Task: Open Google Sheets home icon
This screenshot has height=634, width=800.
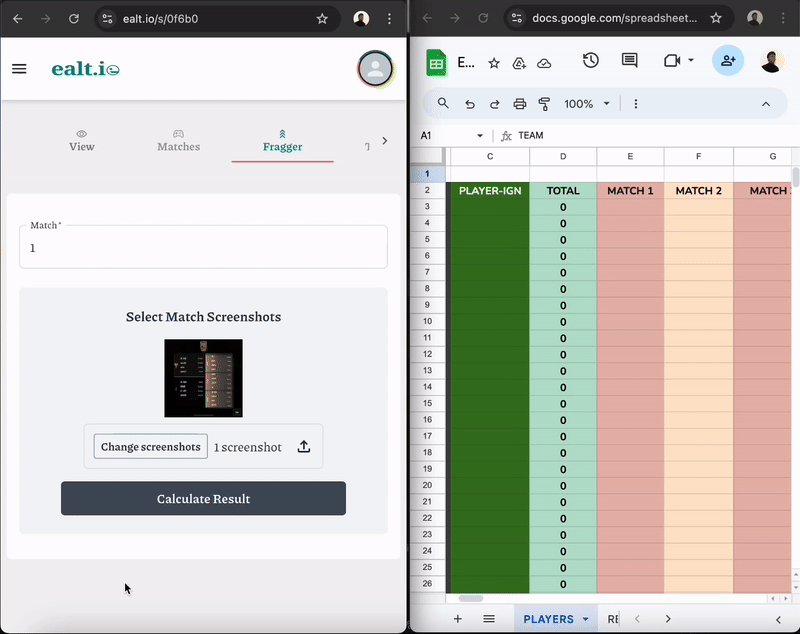Action: pyautogui.click(x=436, y=63)
